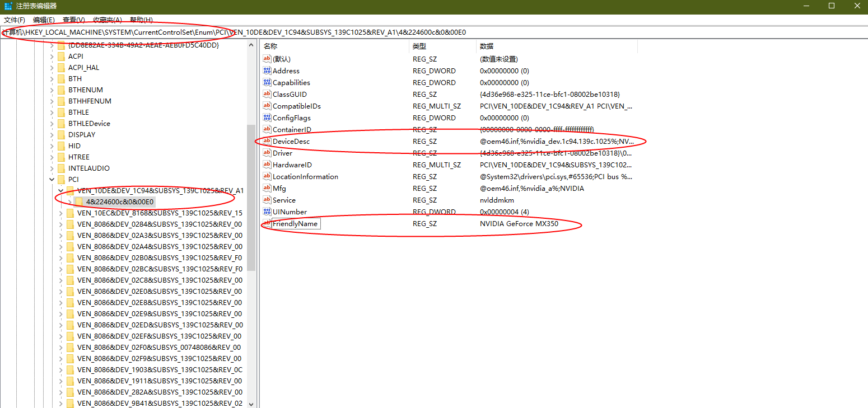Open the 帮助(H) menu
868x408 pixels.
tap(141, 20)
